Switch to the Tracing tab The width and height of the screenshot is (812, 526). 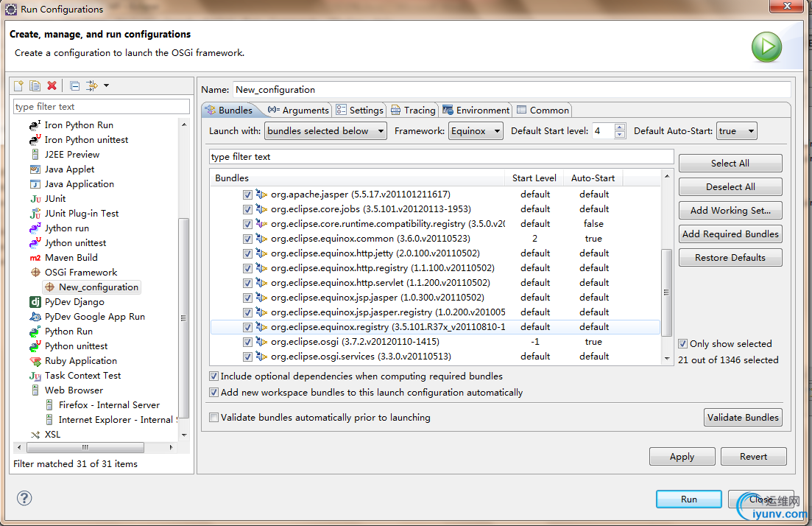click(x=413, y=110)
